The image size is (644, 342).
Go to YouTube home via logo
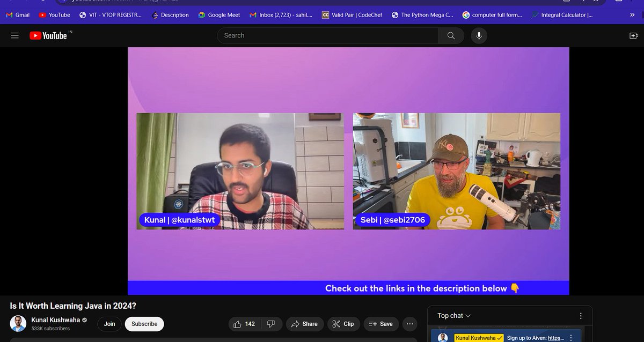[49, 35]
